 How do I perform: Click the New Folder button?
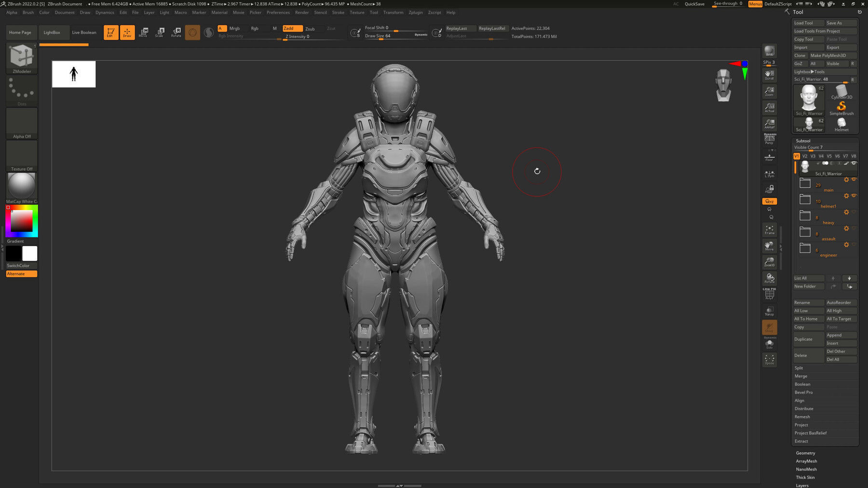pyautogui.click(x=809, y=286)
